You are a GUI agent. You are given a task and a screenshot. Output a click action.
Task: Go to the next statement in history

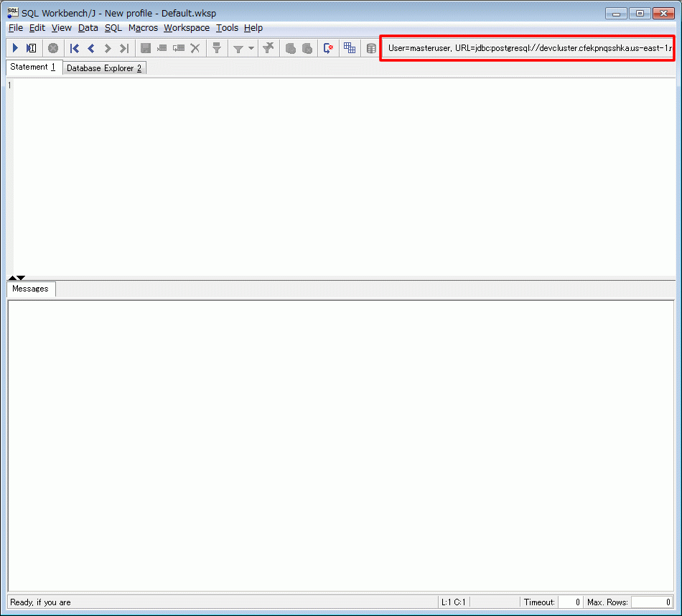[x=108, y=48]
